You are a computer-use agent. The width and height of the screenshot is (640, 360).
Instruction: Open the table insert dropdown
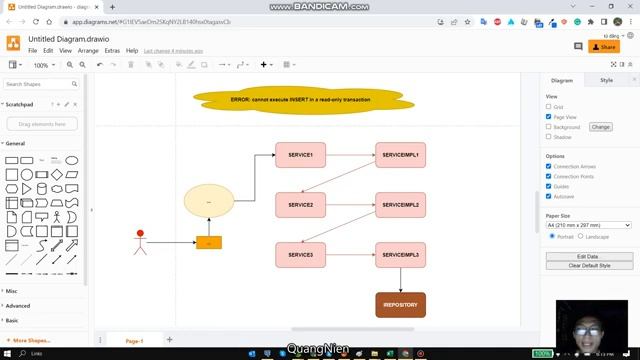[289, 65]
